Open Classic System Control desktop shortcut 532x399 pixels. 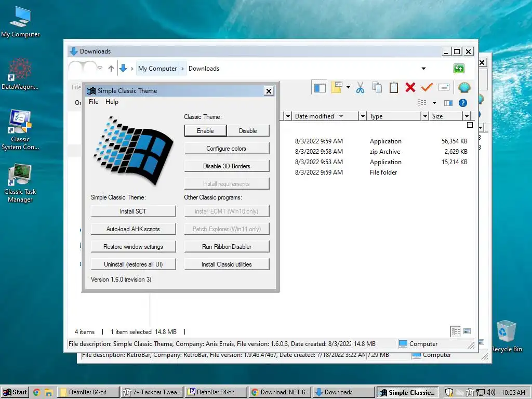point(20,130)
